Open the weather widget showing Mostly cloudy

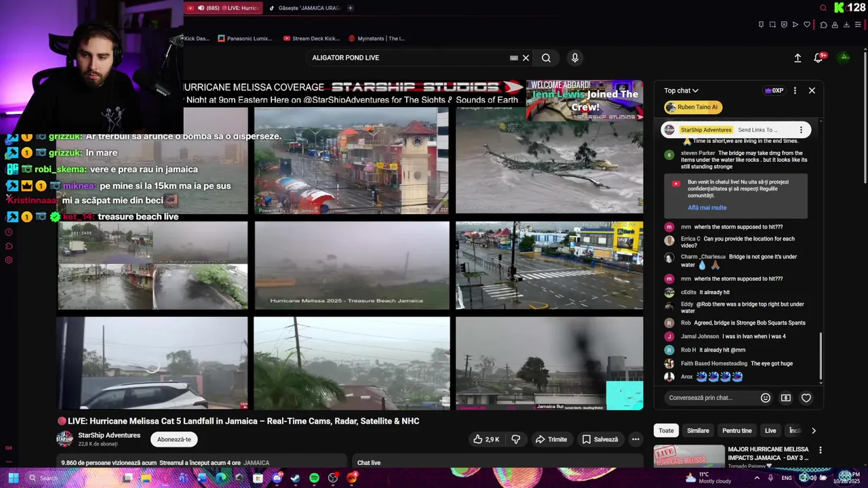tap(709, 478)
